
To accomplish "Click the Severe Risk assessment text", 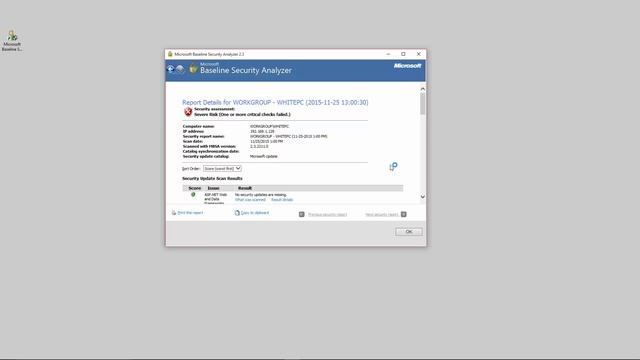I will pyautogui.click(x=242, y=115).
